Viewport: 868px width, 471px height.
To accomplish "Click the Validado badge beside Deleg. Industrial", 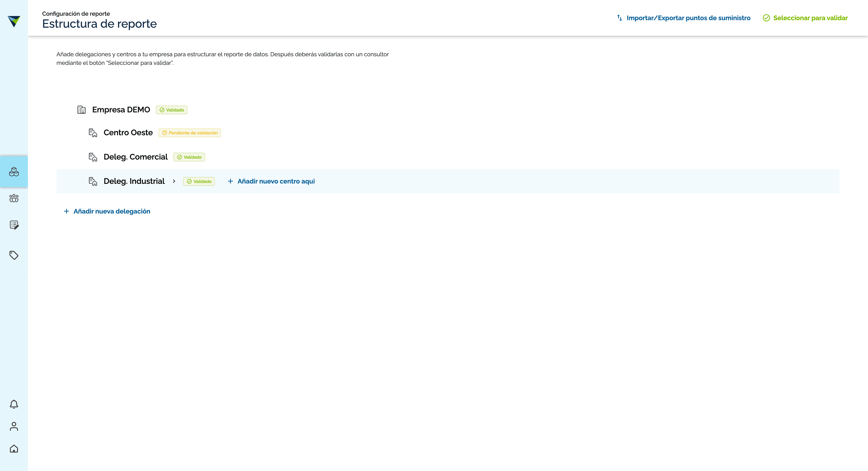I will pos(199,181).
